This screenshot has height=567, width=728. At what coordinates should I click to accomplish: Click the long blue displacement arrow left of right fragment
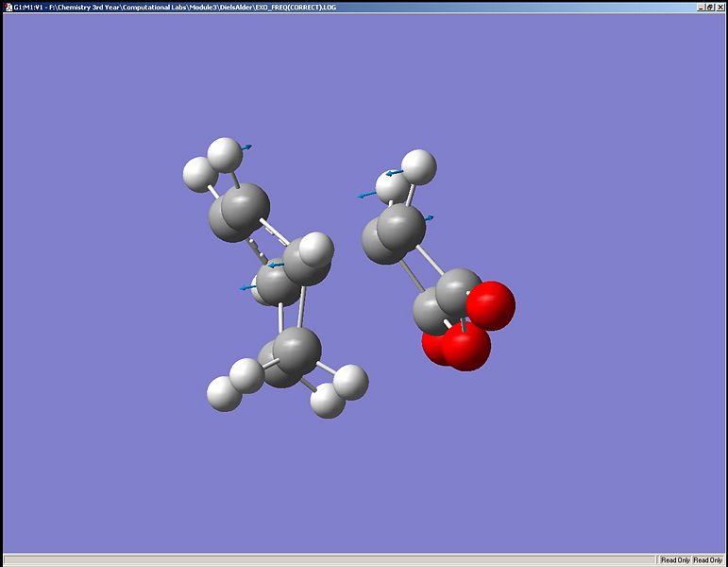click(366, 195)
